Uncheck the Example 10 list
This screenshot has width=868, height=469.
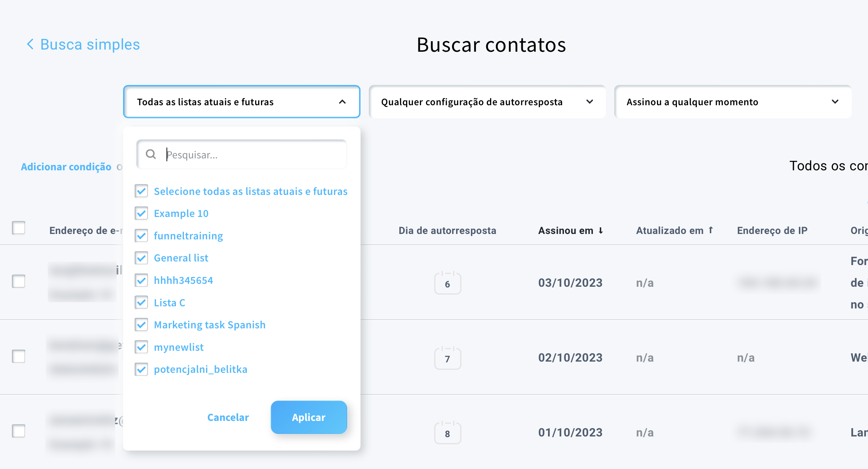[x=141, y=213]
